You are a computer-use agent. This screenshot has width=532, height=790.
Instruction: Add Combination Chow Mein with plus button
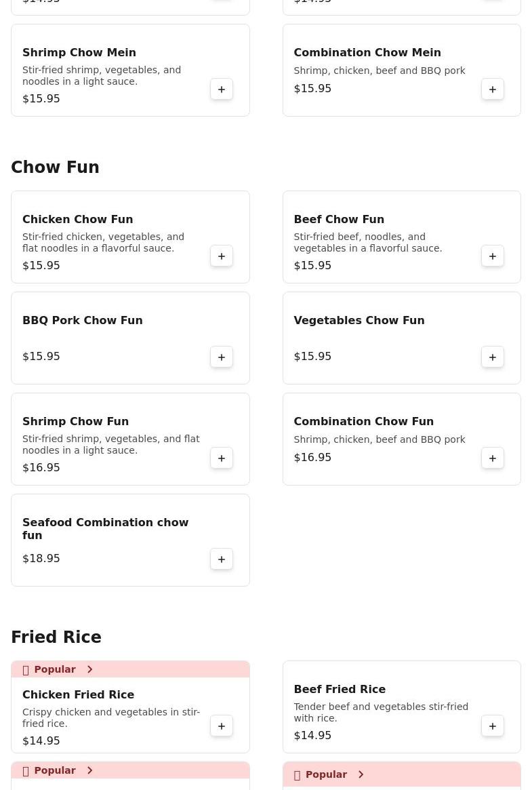(x=493, y=90)
